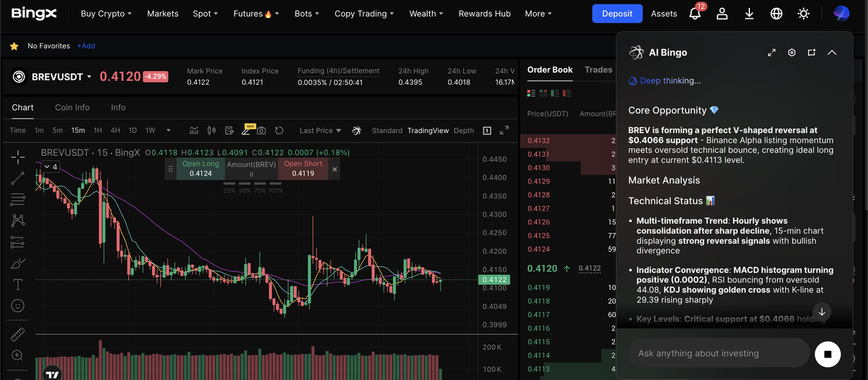Viewport: 868px width, 380px height.
Task: Select the trend line drawing tool
Action: click(18, 178)
